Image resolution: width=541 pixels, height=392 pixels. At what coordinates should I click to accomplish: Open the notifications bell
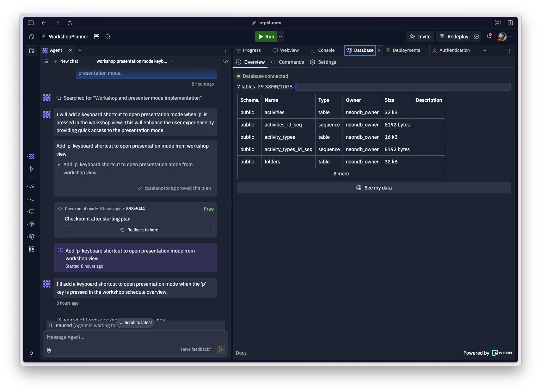coord(489,37)
